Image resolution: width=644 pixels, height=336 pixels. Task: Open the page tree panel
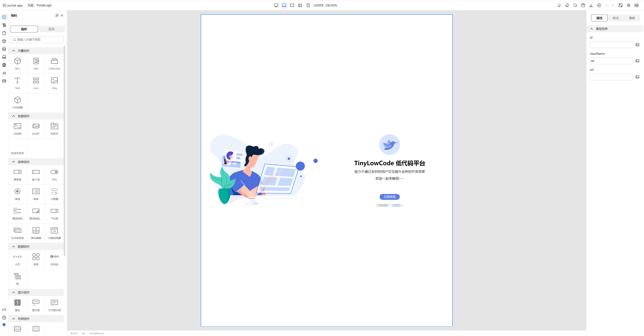coord(4,25)
